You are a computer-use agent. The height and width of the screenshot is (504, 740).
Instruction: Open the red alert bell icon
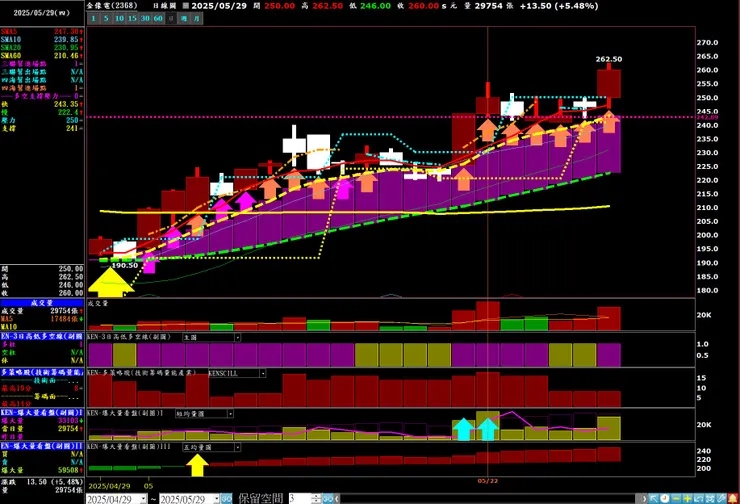733,498
